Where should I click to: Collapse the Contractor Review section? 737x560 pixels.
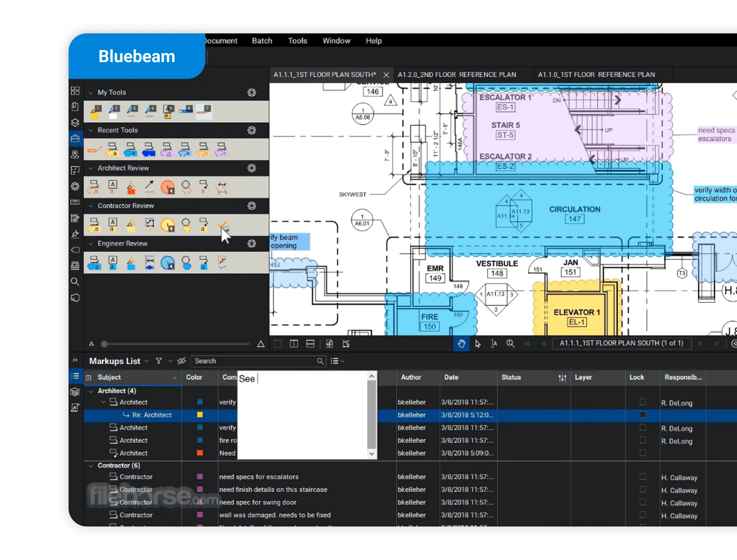point(90,206)
